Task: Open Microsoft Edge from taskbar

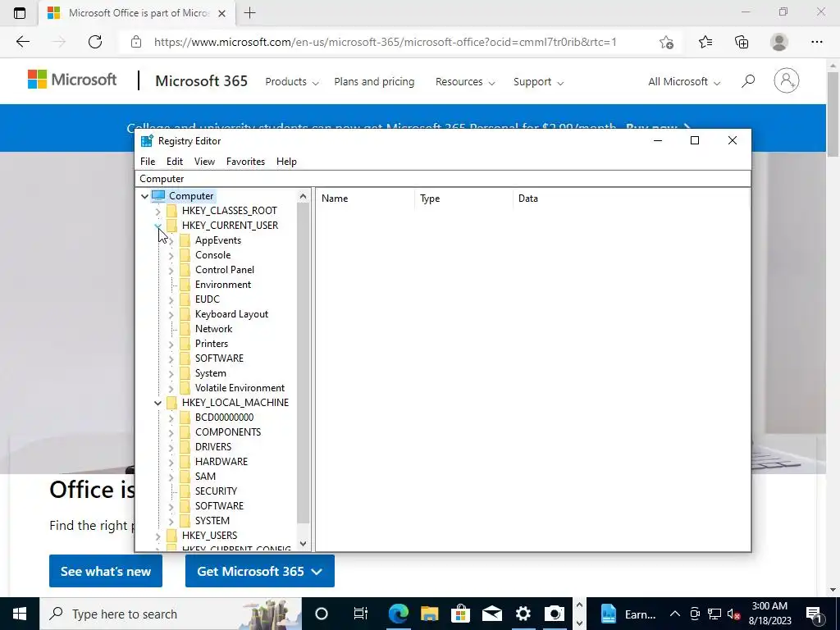Action: (x=398, y=614)
